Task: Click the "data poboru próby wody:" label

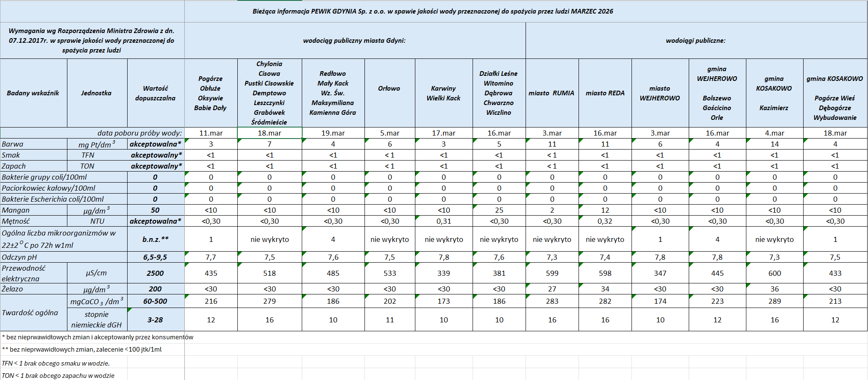Action: pyautogui.click(x=139, y=133)
